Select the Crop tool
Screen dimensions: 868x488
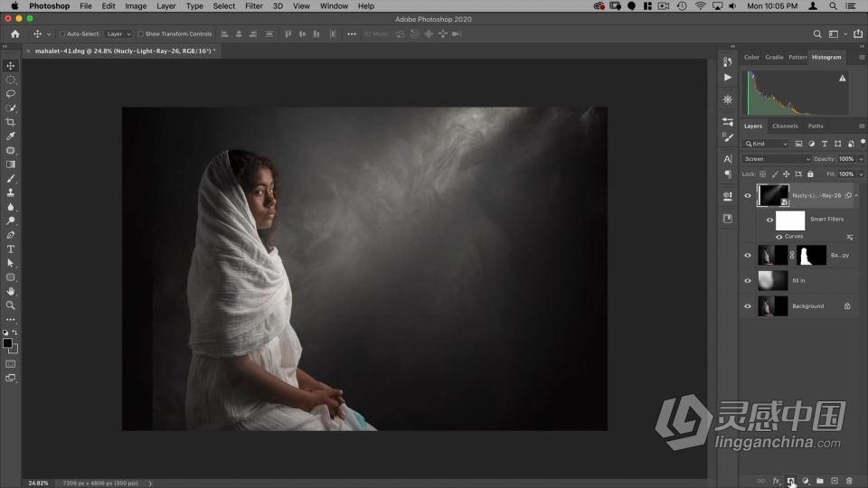pyautogui.click(x=11, y=122)
